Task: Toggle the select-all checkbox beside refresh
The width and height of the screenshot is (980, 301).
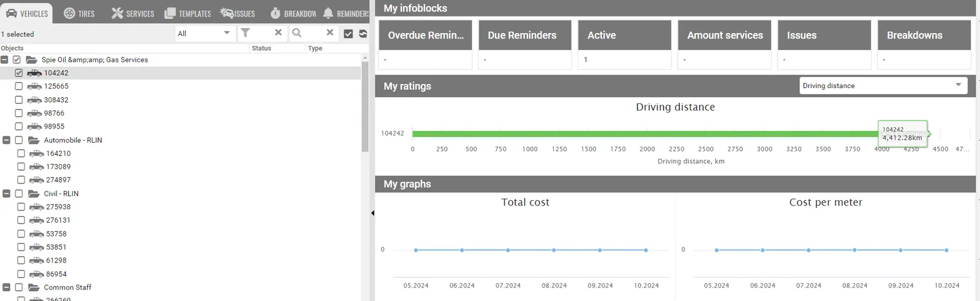Action: coord(349,34)
